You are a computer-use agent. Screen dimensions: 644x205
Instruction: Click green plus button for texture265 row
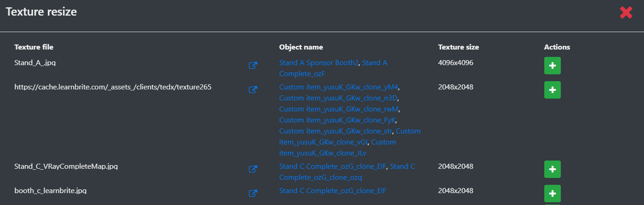tap(552, 90)
